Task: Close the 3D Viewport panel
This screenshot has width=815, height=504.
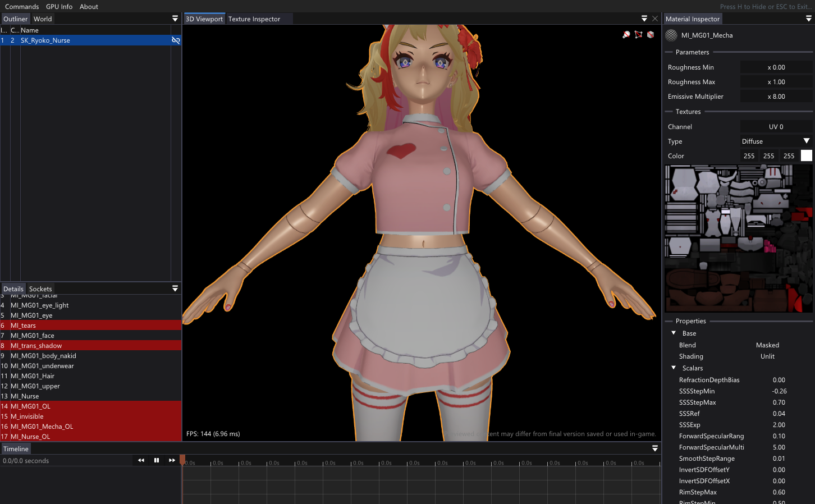Action: pos(655,19)
